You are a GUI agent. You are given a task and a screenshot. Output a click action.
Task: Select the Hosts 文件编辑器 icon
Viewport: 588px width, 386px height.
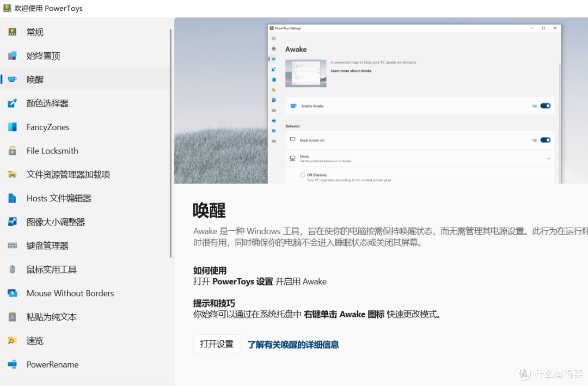(13, 198)
